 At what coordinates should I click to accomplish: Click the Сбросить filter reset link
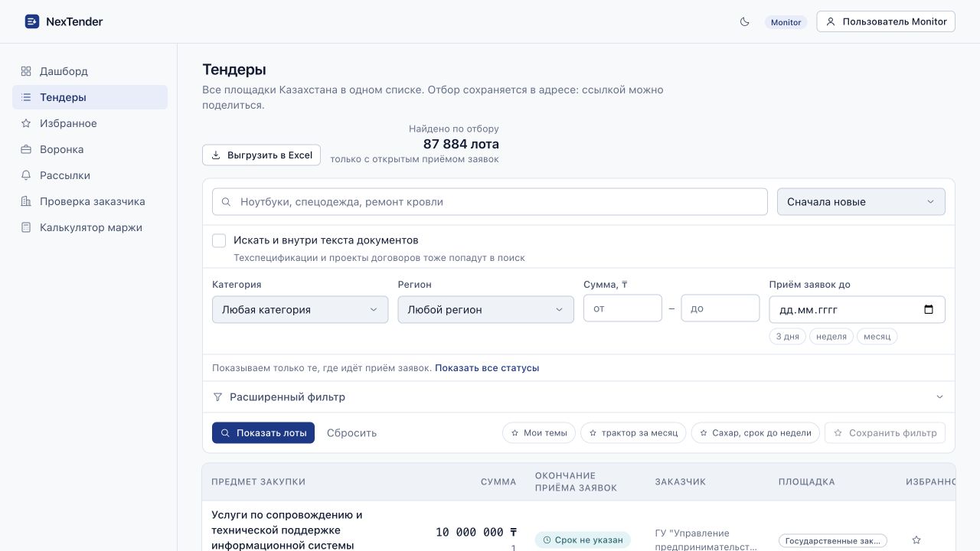[351, 433]
